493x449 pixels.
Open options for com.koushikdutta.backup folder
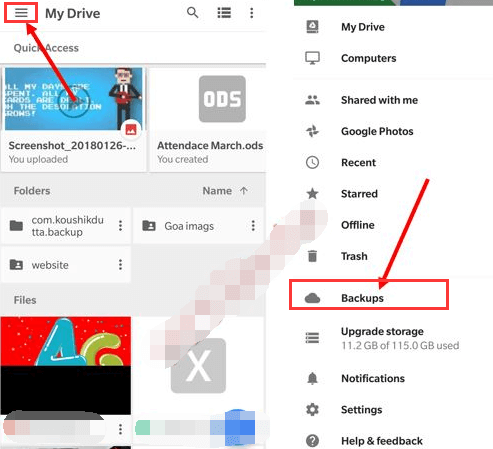[x=120, y=226]
